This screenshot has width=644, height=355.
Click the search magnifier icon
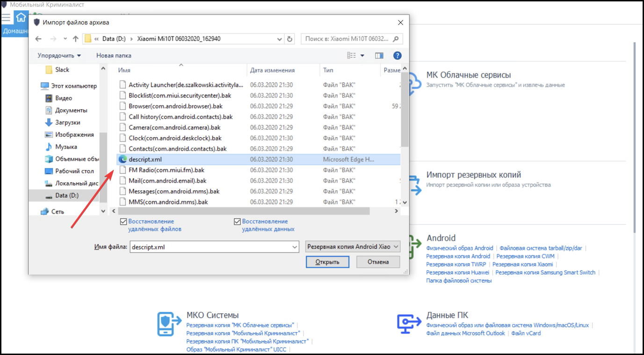(396, 39)
